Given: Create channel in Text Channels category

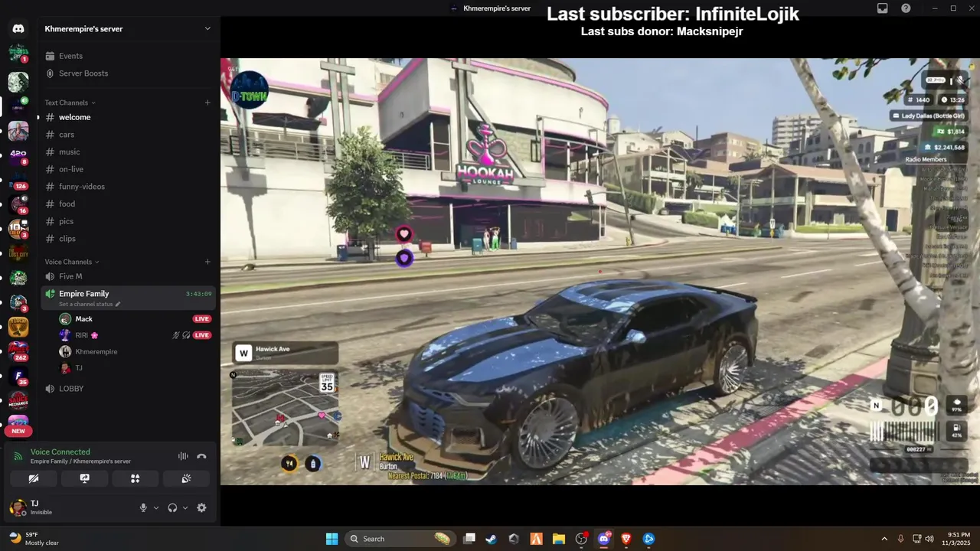Looking at the screenshot, I should tap(207, 103).
